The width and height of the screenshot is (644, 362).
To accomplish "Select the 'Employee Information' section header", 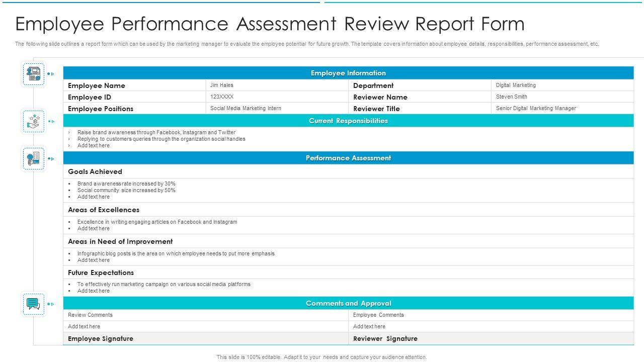I will click(x=348, y=73).
